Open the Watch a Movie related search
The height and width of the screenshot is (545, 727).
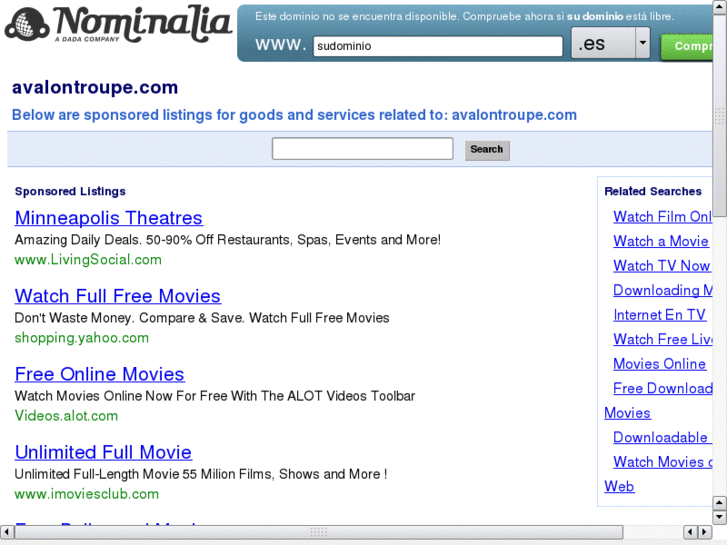(x=661, y=241)
